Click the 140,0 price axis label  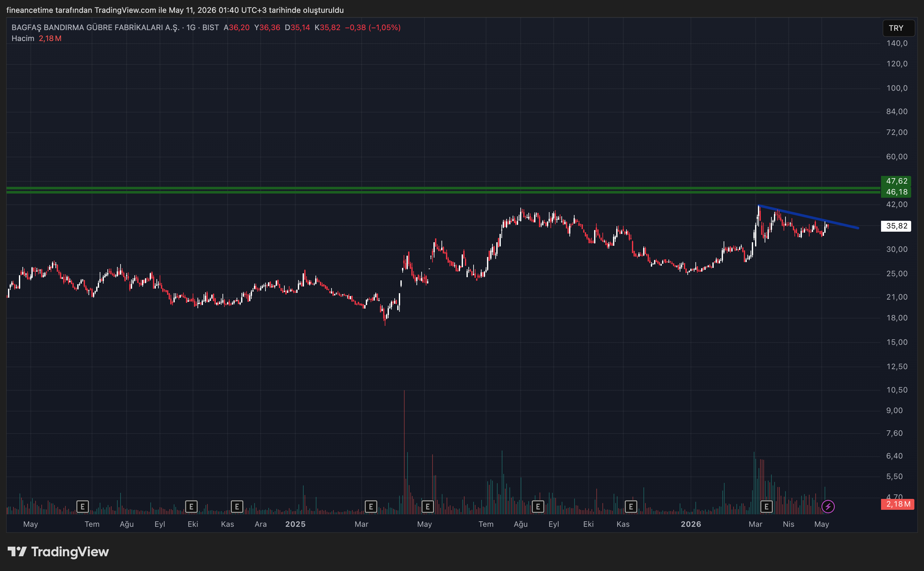[x=897, y=44]
